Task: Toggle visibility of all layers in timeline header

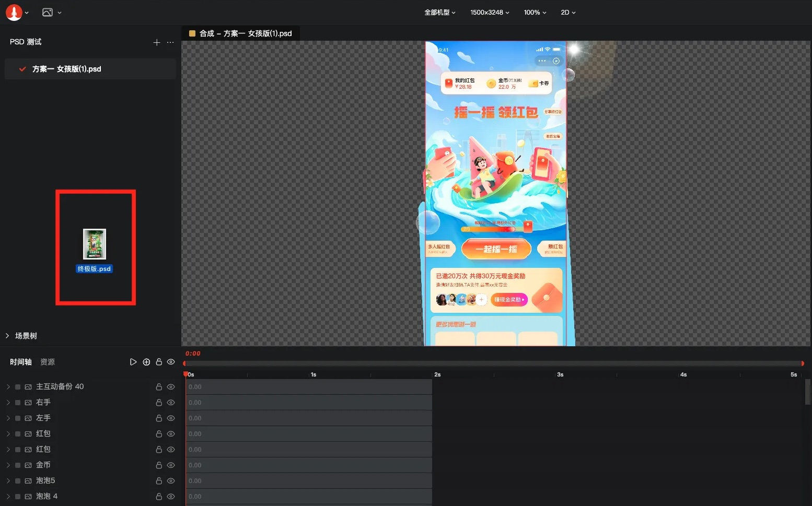Action: click(x=171, y=362)
